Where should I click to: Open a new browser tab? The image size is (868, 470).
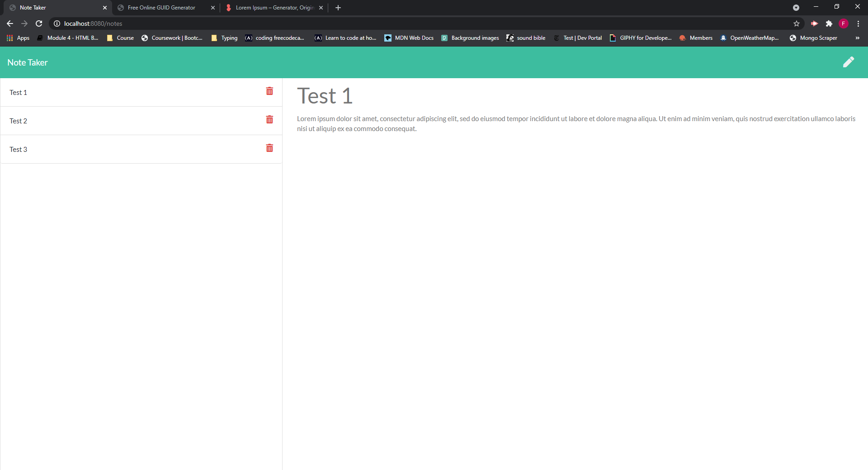point(338,8)
